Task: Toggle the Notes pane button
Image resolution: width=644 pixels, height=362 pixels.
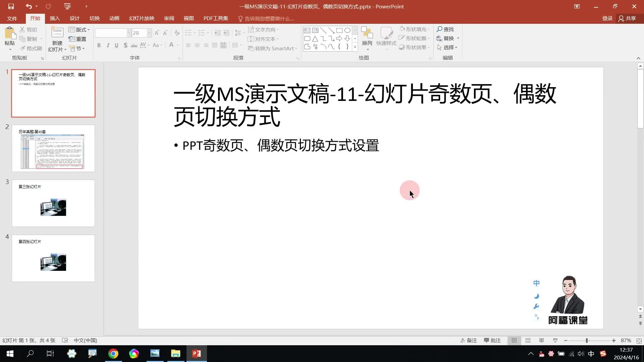Action: 469,341
